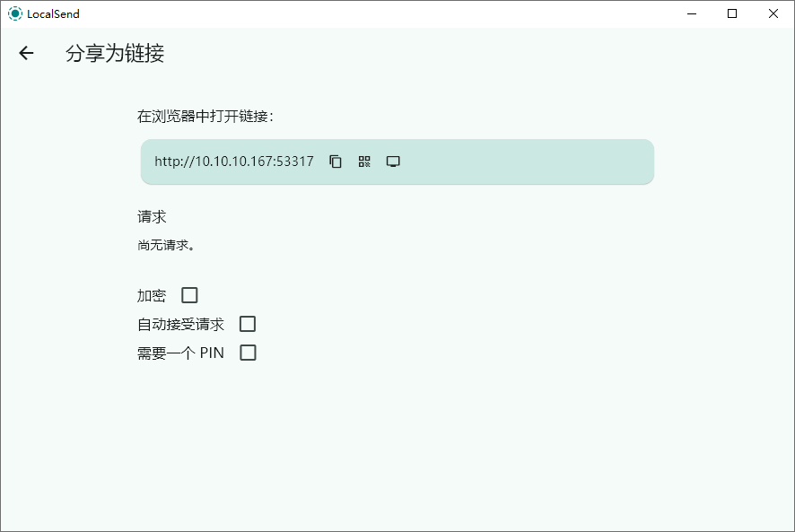Click the LocalSend logo in title bar
The height and width of the screenshot is (532, 795).
click(15, 13)
